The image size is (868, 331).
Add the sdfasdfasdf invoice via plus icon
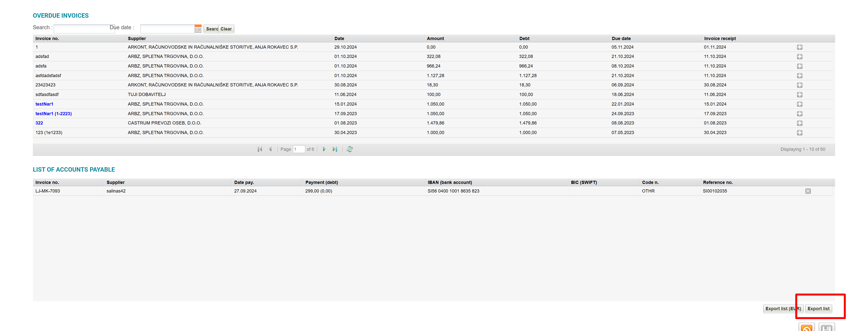coord(799,95)
